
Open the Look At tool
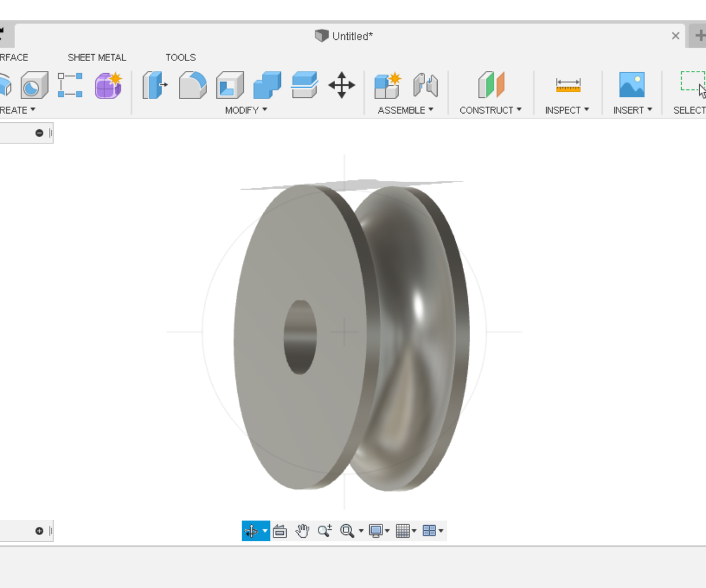click(x=280, y=530)
